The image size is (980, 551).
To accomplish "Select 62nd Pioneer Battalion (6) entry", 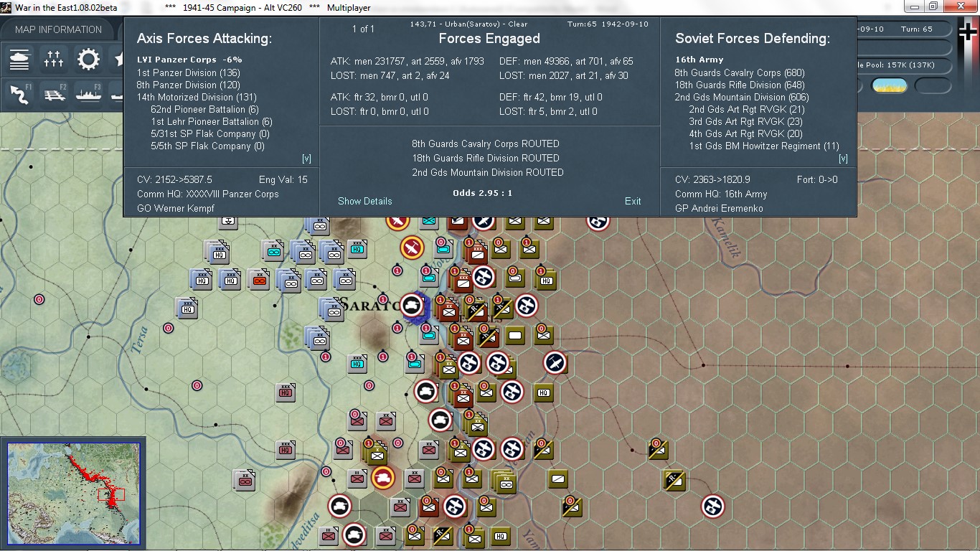I will 204,109.
